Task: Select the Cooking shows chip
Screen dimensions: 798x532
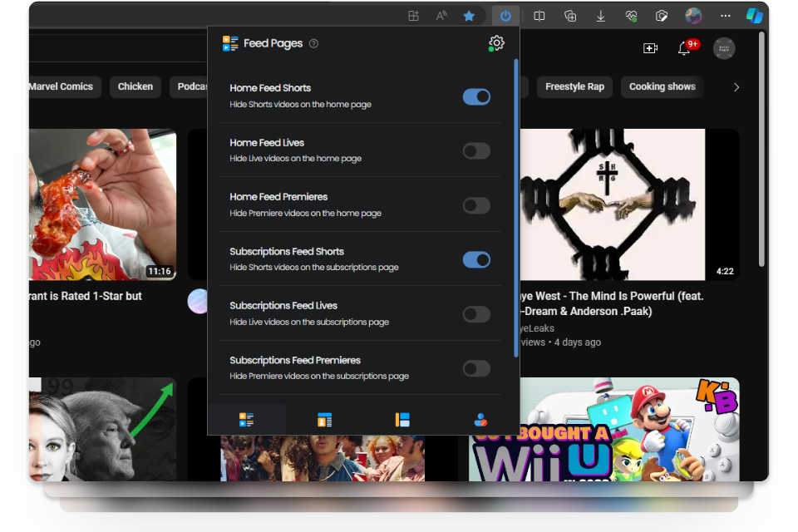Action: point(662,86)
